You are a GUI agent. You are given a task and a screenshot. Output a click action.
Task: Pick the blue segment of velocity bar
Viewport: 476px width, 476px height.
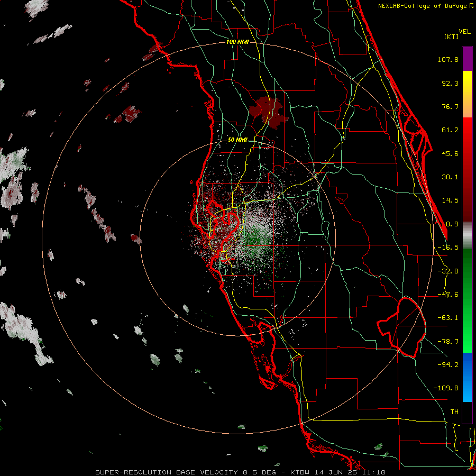467,377
